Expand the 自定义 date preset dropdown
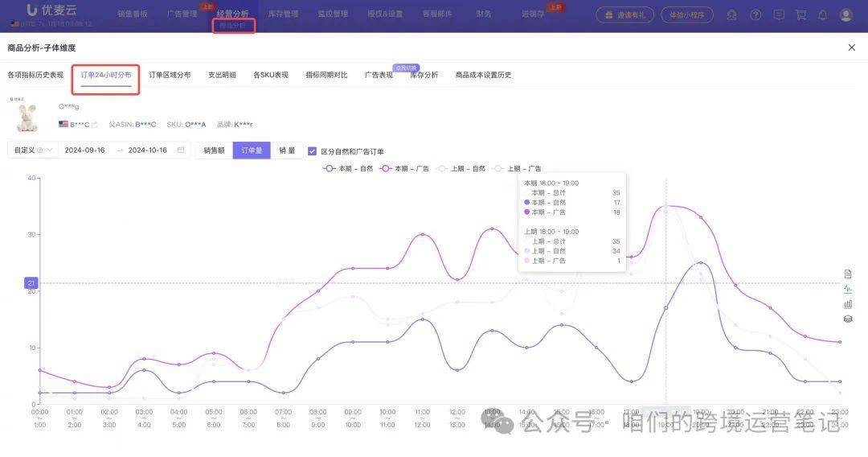The height and width of the screenshot is (457, 868). click(33, 150)
